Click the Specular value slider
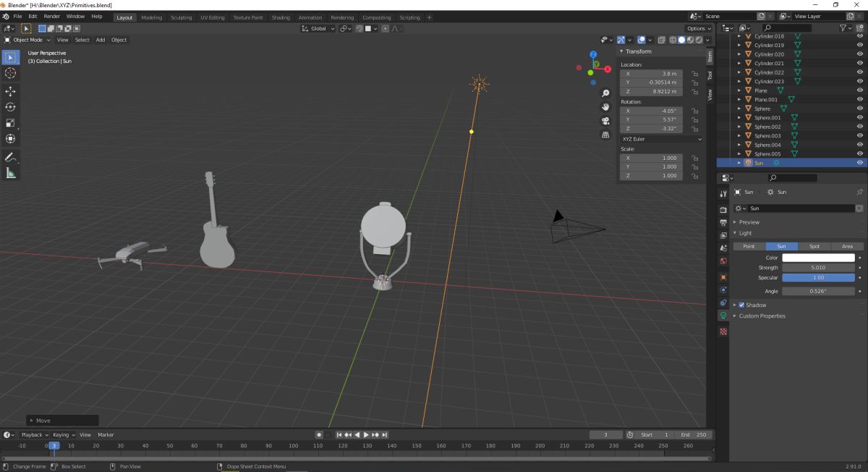Screen dimensions: 868x472 818,278
